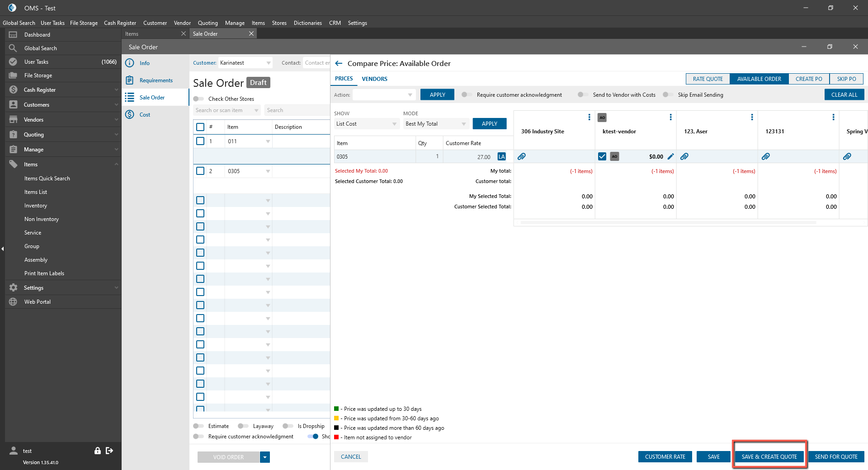Click the vendor grid horizontal scrollbar
Image resolution: width=868 pixels, height=470 pixels.
pyautogui.click(x=668, y=223)
